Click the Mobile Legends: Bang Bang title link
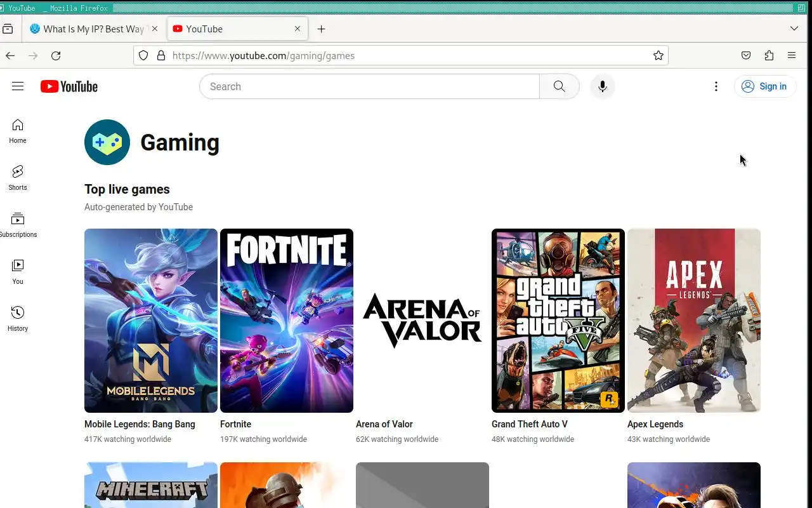812x508 pixels. tap(140, 424)
